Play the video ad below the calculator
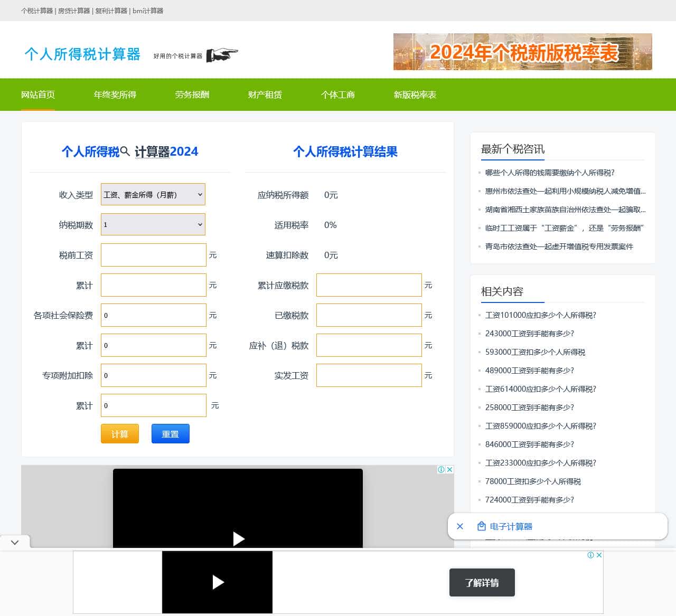The height and width of the screenshot is (616, 676). (238, 538)
